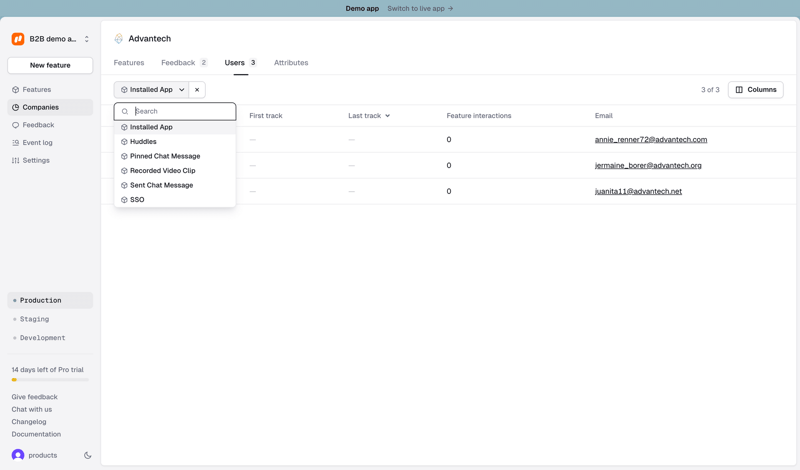Click the Huddles cube icon
Image resolution: width=800 pixels, height=470 pixels.
[x=124, y=142]
